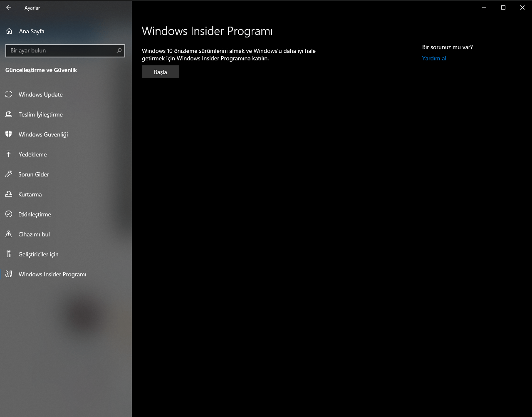
Task: Open the Windows Update section
Action: click(66, 94)
